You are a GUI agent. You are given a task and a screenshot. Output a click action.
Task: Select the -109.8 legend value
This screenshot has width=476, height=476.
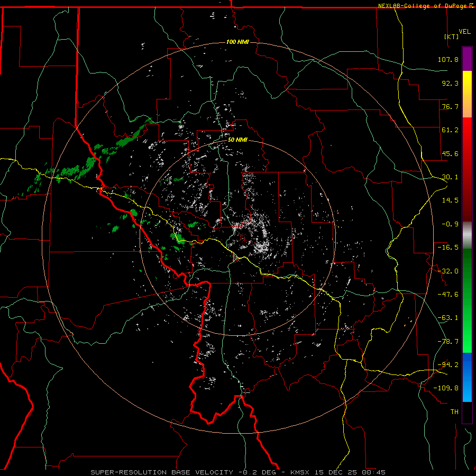click(x=446, y=388)
